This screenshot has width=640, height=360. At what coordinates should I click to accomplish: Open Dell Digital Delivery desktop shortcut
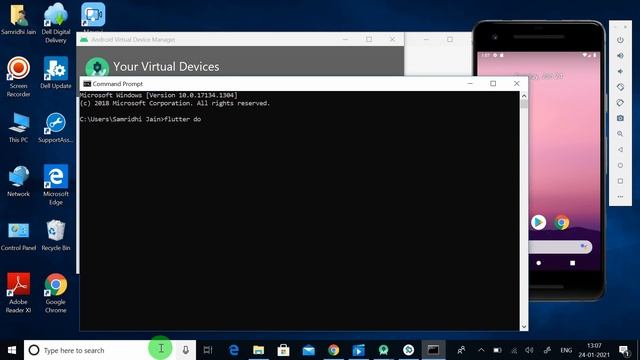pos(56,23)
